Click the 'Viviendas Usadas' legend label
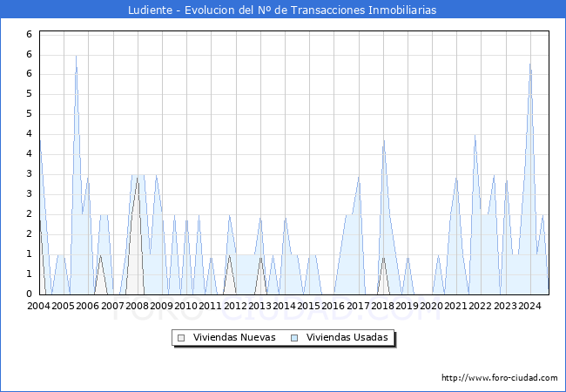Viewport: 566px width, 392px height. pyautogui.click(x=347, y=337)
